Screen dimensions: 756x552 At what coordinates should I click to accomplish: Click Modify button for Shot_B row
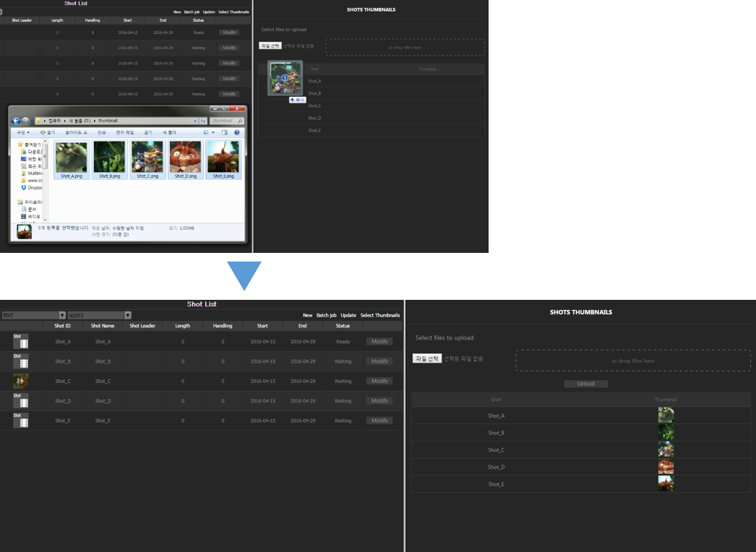[x=379, y=361]
